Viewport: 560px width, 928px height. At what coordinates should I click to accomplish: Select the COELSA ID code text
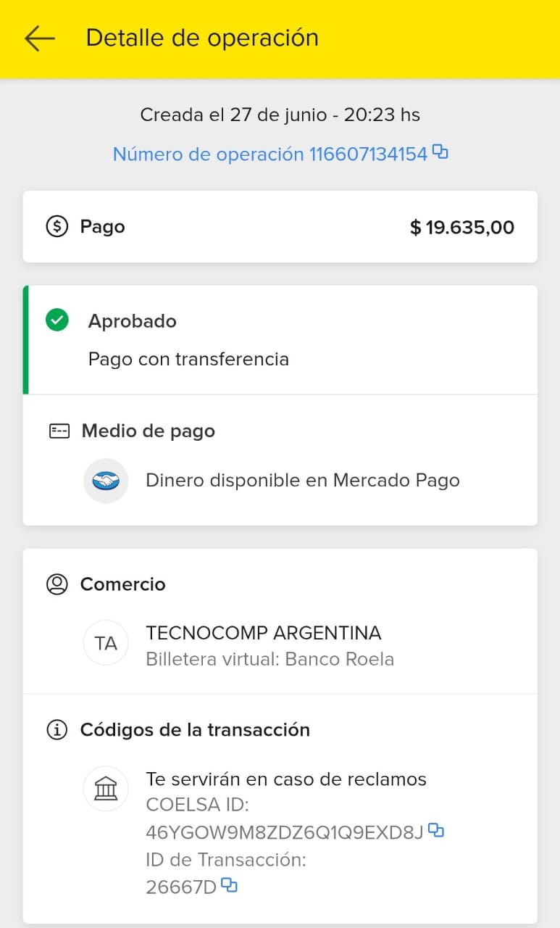coord(284,832)
